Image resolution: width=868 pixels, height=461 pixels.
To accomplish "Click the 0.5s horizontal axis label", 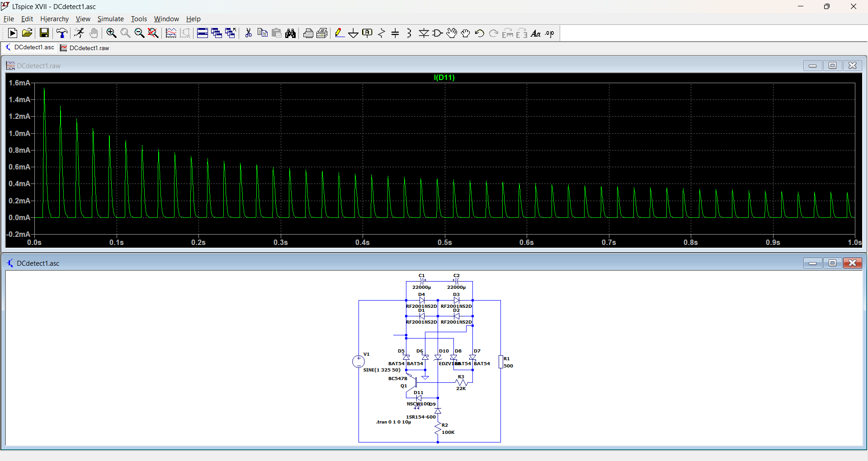I will (444, 243).
